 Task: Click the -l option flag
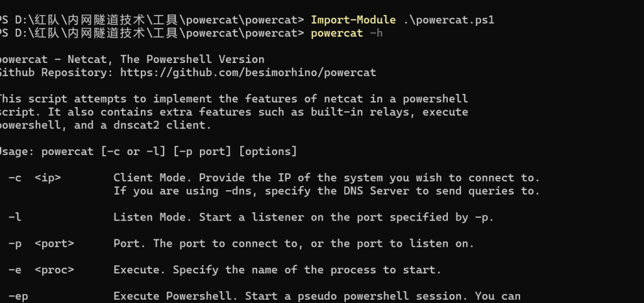click(x=15, y=217)
